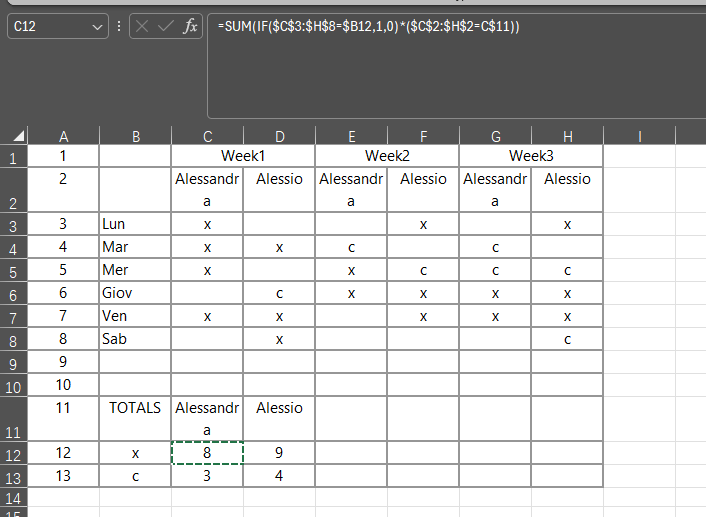Select cell A10 showing 10
This screenshot has height=517, width=706.
(63, 385)
